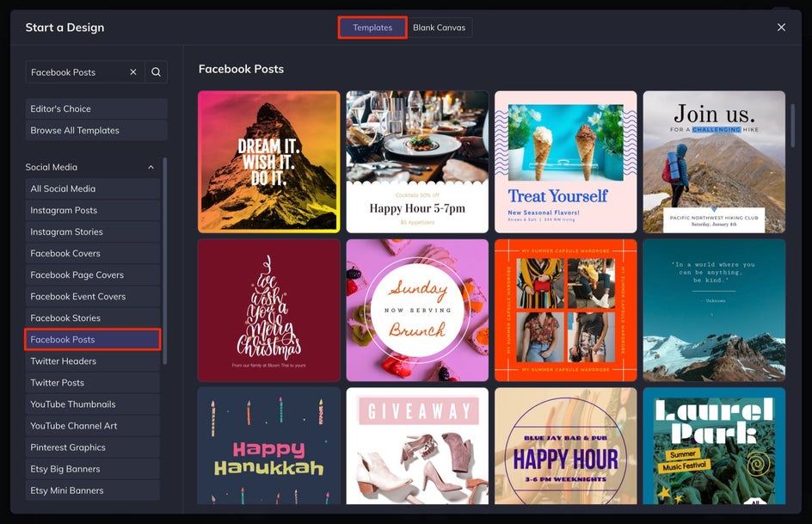Close the Start a Design dialog
The height and width of the screenshot is (524, 812).
pyautogui.click(x=781, y=28)
